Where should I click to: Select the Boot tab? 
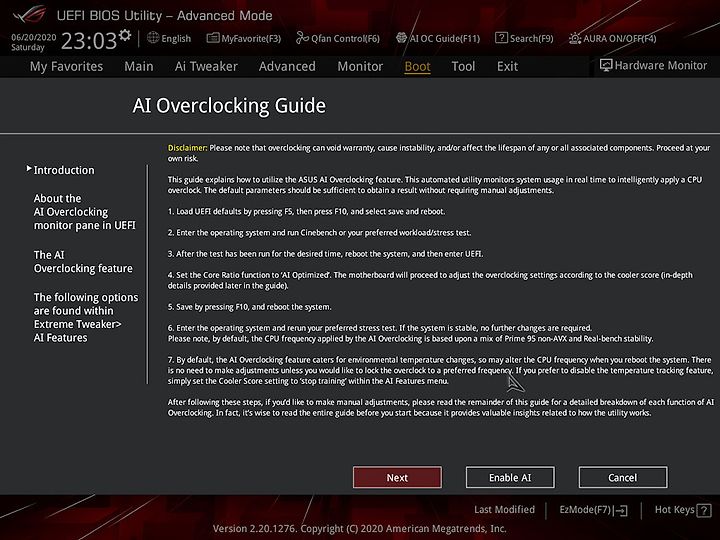point(417,67)
